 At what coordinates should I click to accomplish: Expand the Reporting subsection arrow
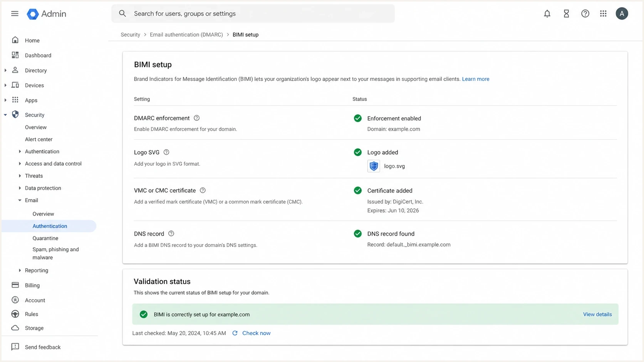point(20,270)
